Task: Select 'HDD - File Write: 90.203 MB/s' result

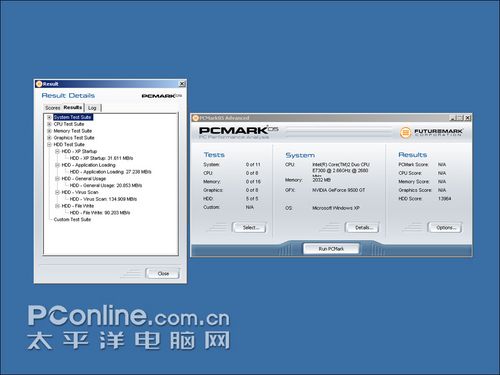Action: coord(100,213)
